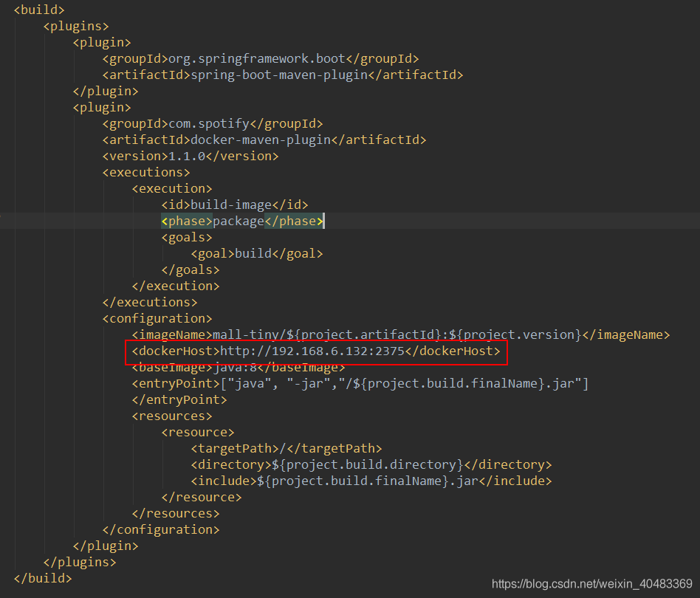Click the closing </build> tag

(43, 579)
